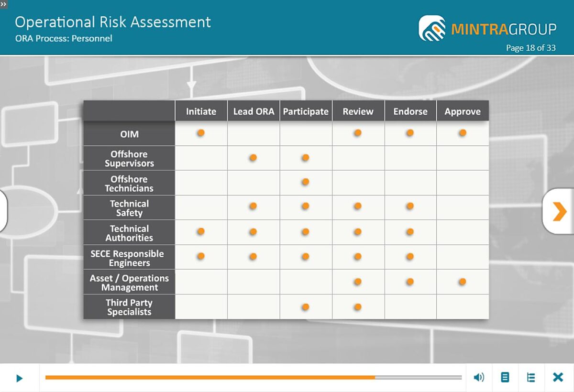
Task: Click SECE Responsible Engineers Review dot
Action: 358,256
